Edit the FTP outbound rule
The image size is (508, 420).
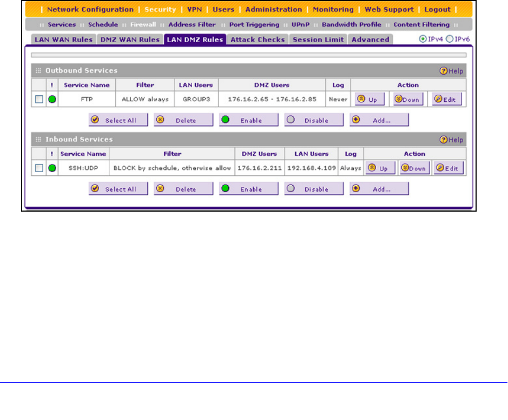(x=446, y=100)
